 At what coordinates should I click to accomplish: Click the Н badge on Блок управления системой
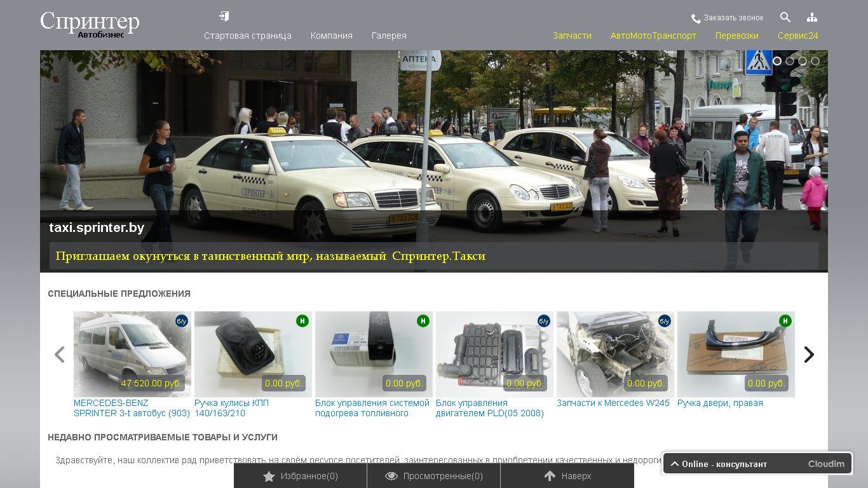423,321
